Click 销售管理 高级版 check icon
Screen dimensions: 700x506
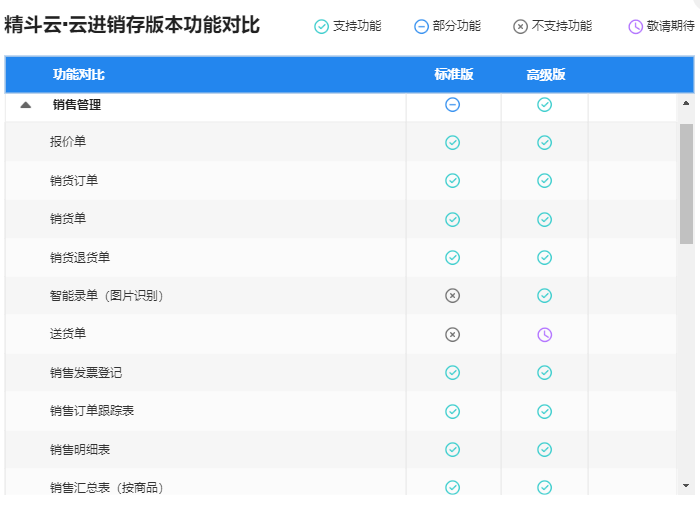[x=544, y=105]
